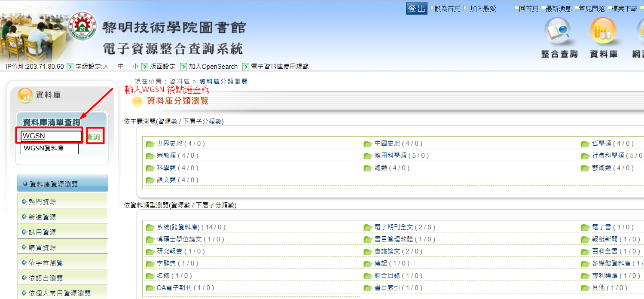Click folder icon beside 宗教類

tap(150, 156)
